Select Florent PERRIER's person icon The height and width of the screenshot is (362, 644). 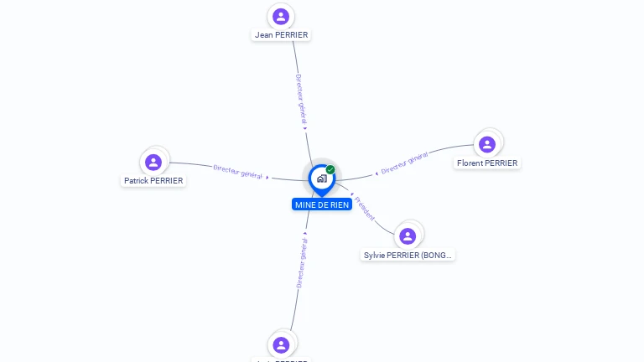487,144
